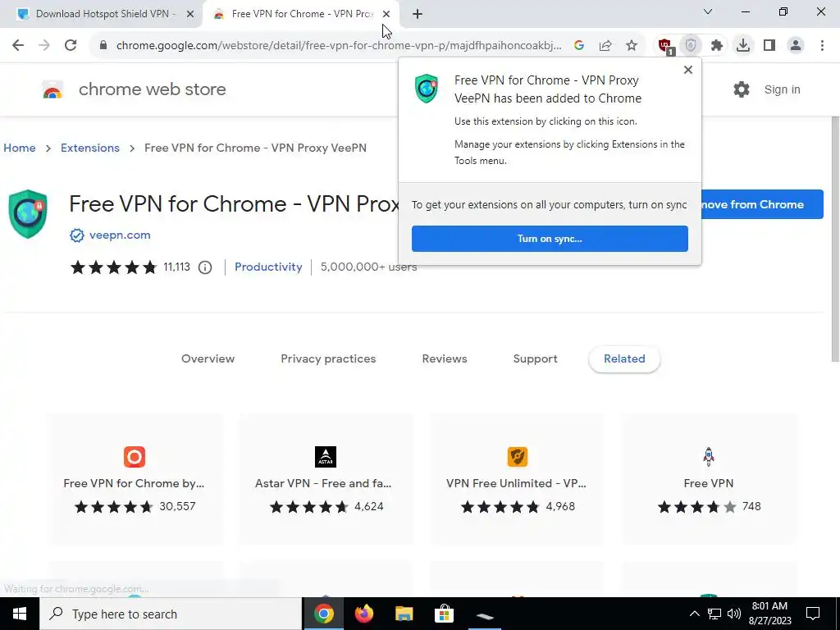Toggle the Chrome side panel
Screen dimensions: 840x630
pos(769,46)
